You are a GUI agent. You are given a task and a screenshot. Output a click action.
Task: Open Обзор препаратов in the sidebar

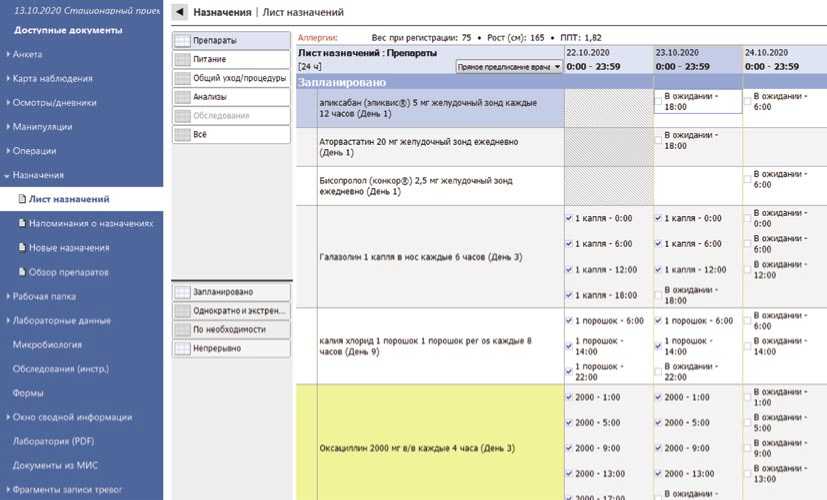coord(72,272)
